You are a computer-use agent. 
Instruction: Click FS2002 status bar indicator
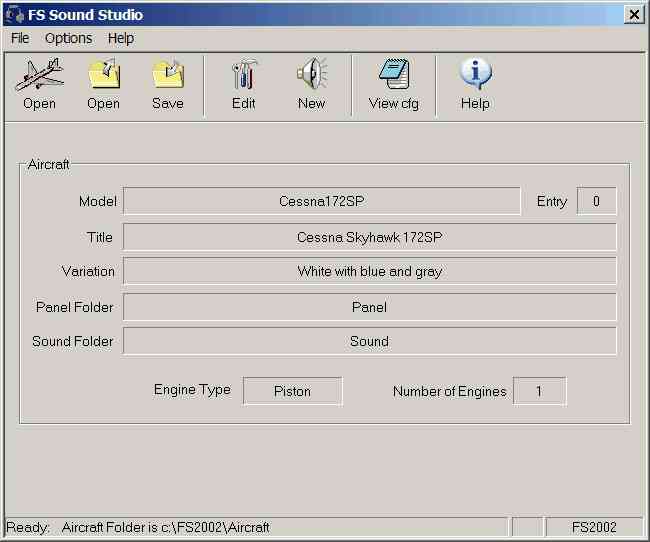[594, 527]
